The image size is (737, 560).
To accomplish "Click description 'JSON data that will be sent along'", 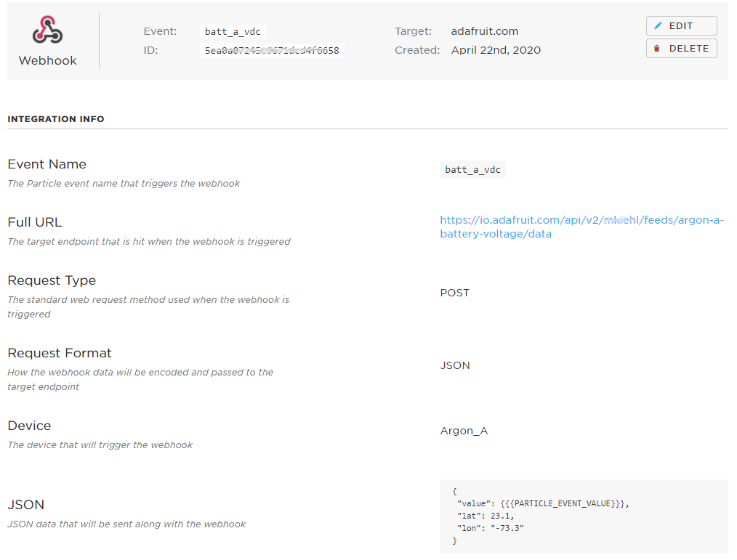I will point(126,524).
